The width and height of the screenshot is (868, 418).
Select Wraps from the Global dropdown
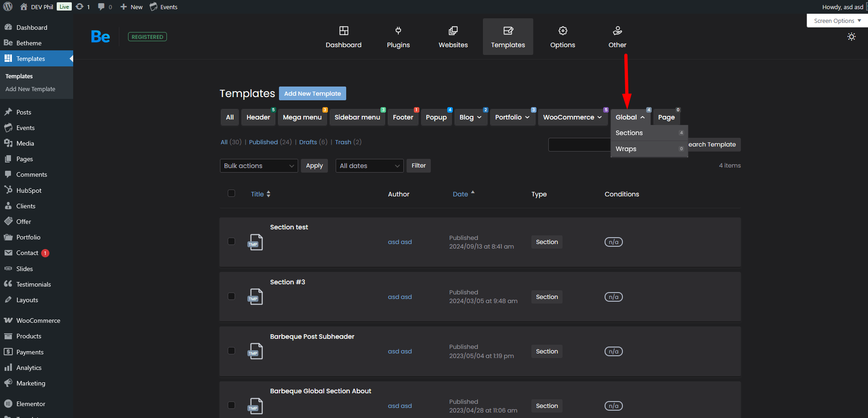pos(649,149)
